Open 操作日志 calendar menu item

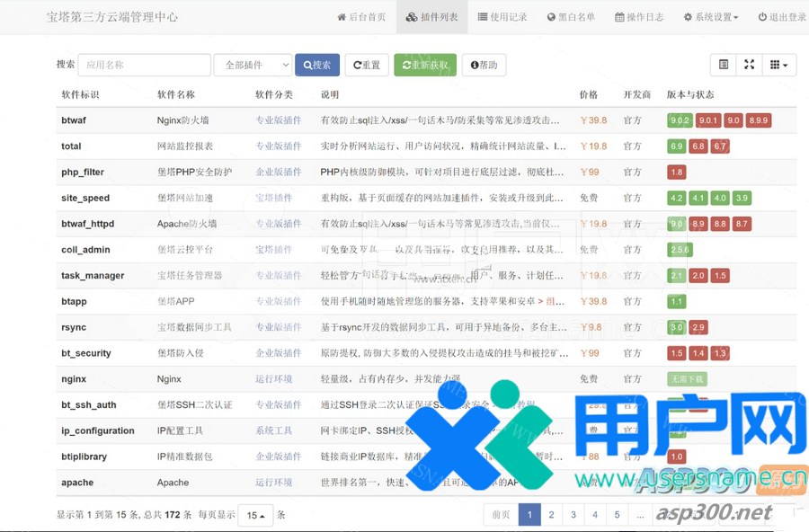(639, 17)
